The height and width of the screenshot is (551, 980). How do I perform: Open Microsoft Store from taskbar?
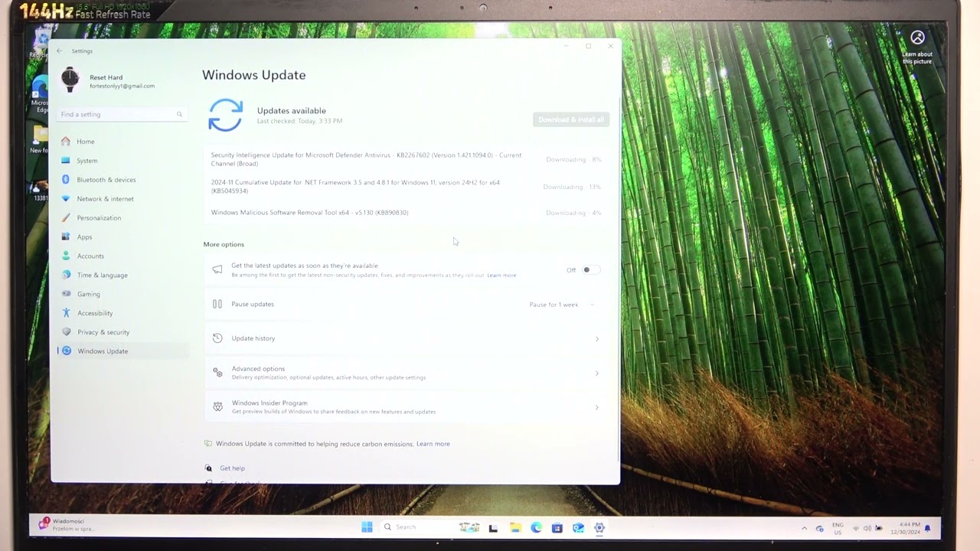[557, 528]
